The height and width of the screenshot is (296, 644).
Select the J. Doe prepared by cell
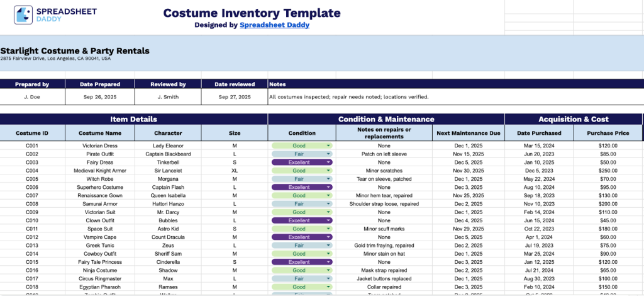tap(32, 97)
